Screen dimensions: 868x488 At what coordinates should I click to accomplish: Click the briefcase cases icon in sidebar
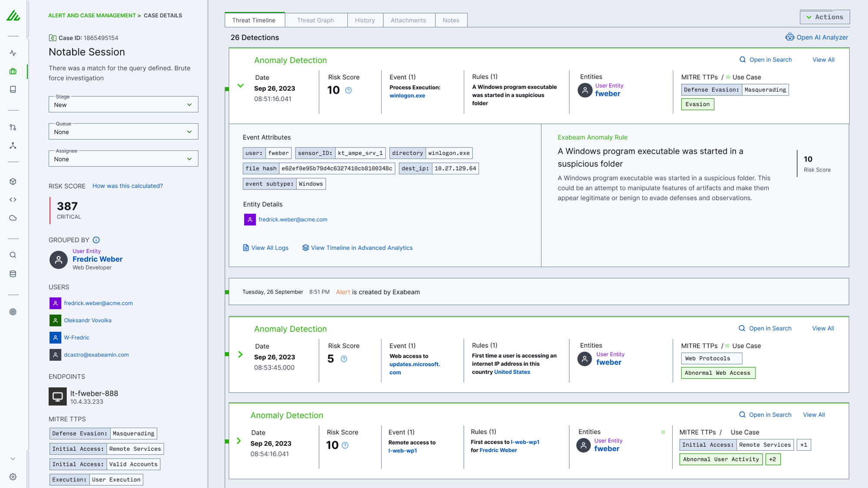(13, 72)
